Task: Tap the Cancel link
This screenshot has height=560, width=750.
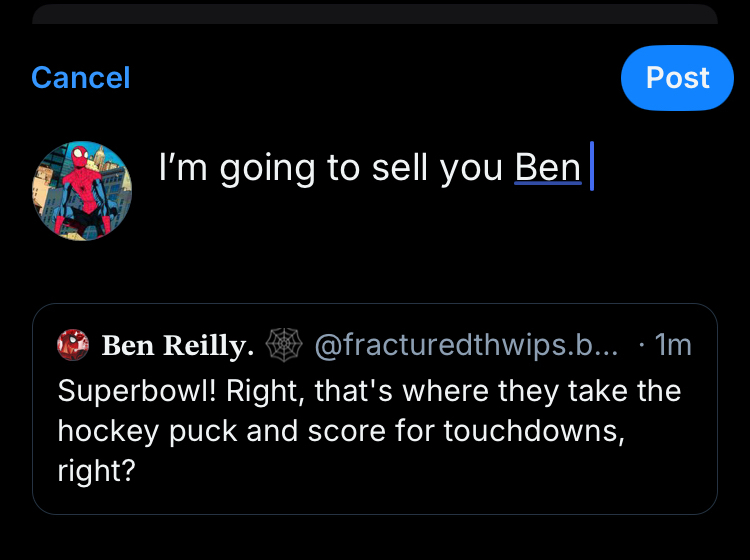Action: pos(81,78)
